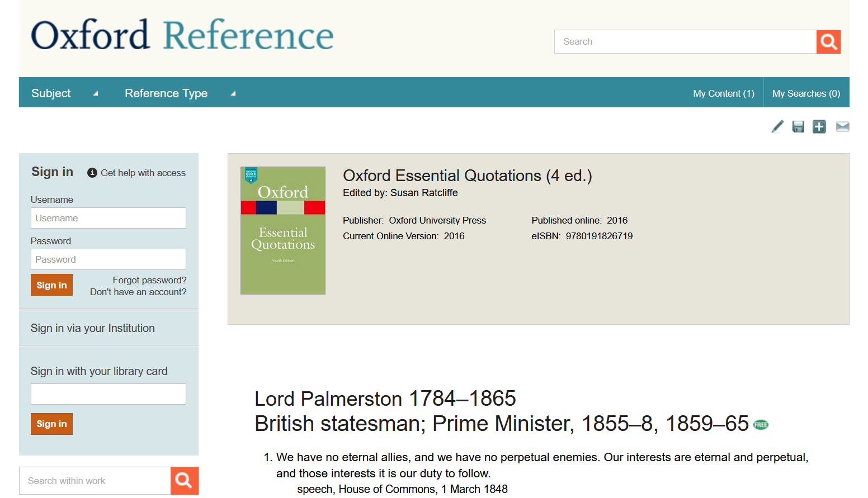The height and width of the screenshot is (498, 868).
Task: Open My Searches (0)
Action: point(806,93)
